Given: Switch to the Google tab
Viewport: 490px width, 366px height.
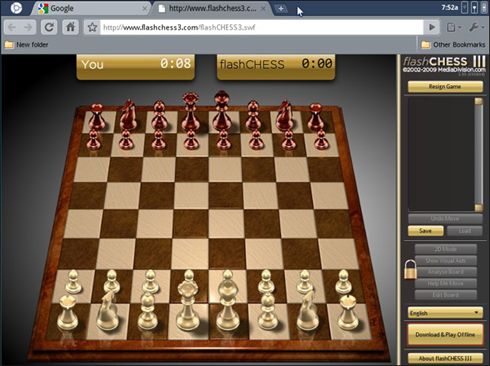Looking at the screenshot, I should click(x=90, y=8).
